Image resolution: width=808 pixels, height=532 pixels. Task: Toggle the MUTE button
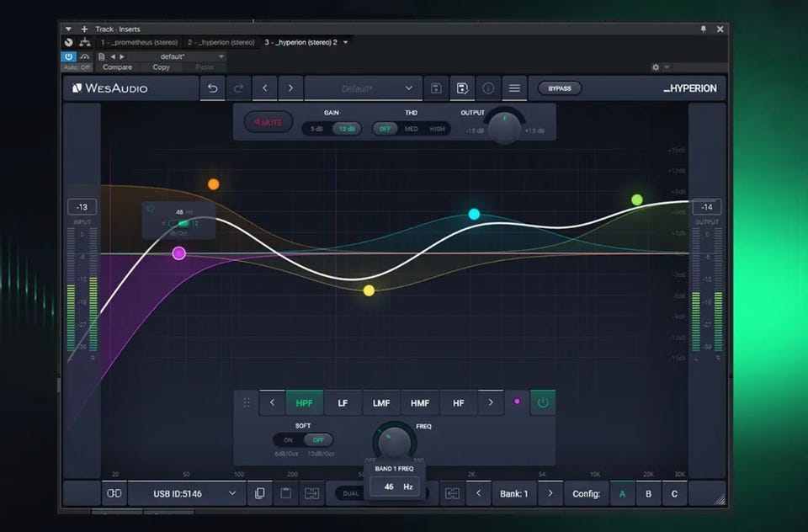point(268,122)
